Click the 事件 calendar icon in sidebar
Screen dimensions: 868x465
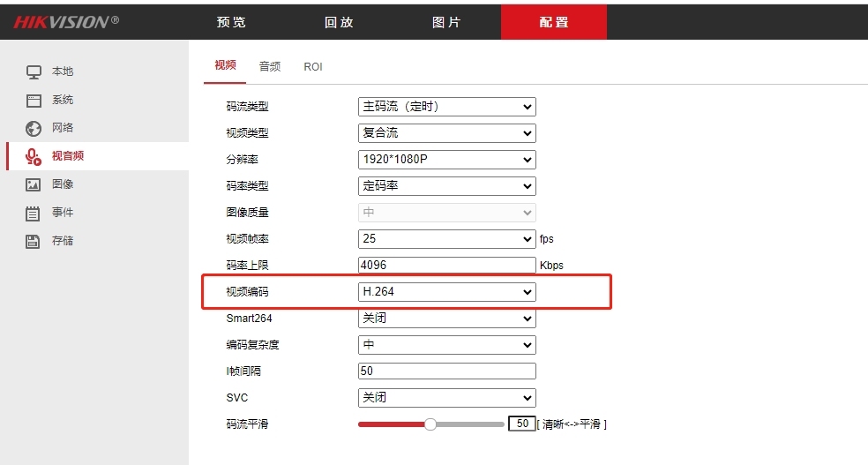tap(34, 213)
